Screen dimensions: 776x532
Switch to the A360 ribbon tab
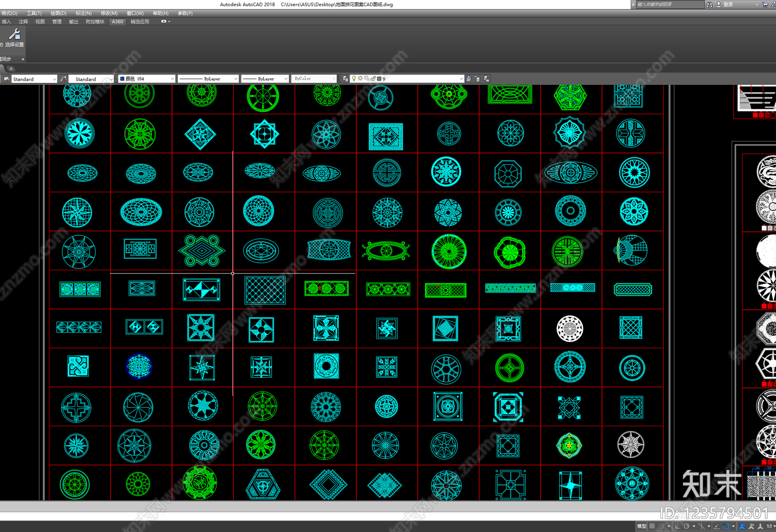click(x=117, y=22)
